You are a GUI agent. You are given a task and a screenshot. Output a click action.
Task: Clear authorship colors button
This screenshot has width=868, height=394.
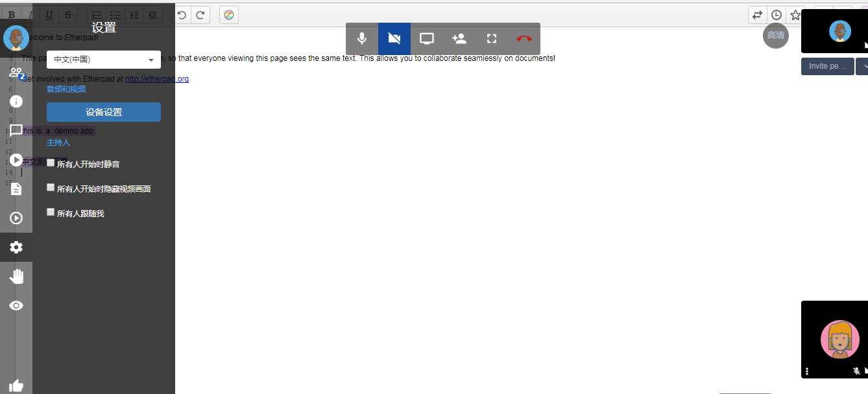click(x=229, y=15)
